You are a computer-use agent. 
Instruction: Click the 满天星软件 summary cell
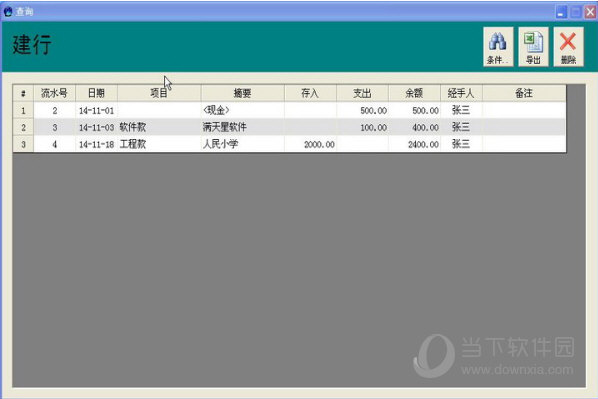pyautogui.click(x=243, y=127)
